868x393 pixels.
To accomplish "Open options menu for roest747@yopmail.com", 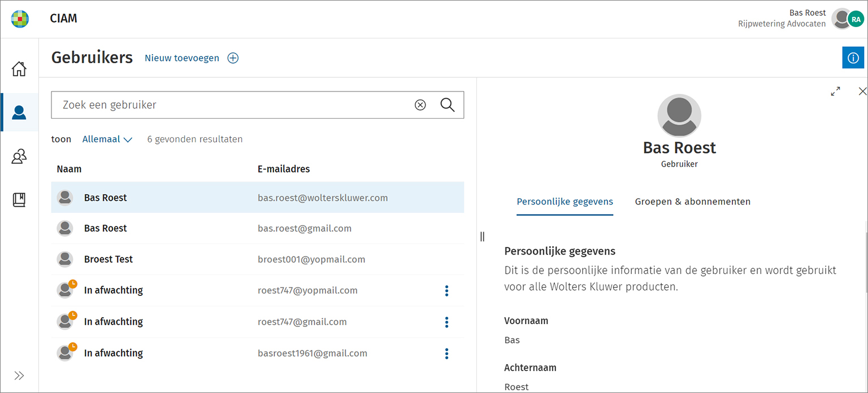I will click(x=446, y=291).
